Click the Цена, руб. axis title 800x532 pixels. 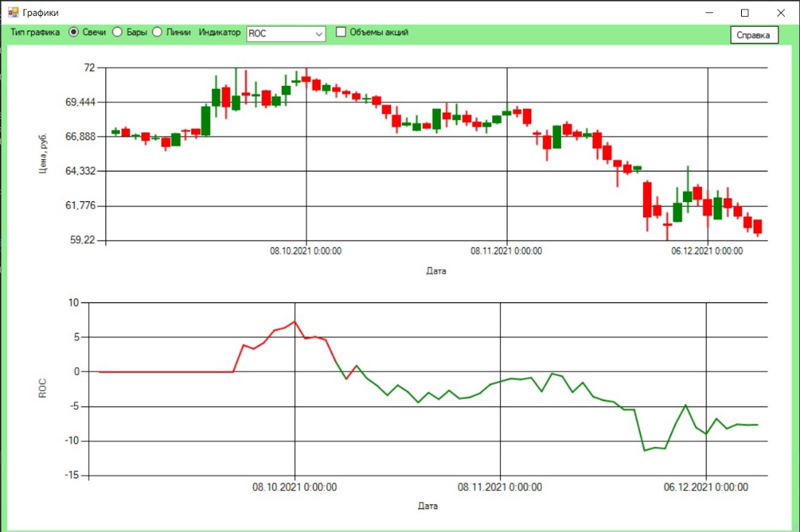click(x=43, y=153)
